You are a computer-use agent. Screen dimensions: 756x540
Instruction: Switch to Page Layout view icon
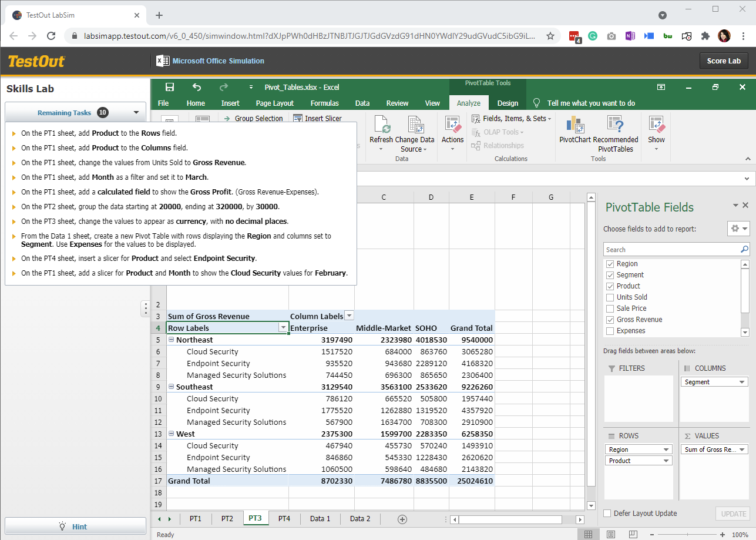(611, 535)
